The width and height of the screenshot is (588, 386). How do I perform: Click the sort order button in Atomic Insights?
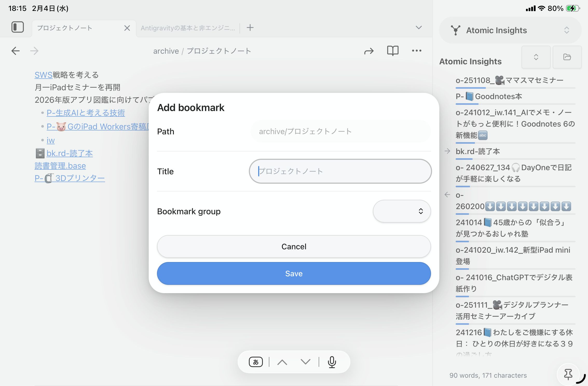pyautogui.click(x=536, y=57)
